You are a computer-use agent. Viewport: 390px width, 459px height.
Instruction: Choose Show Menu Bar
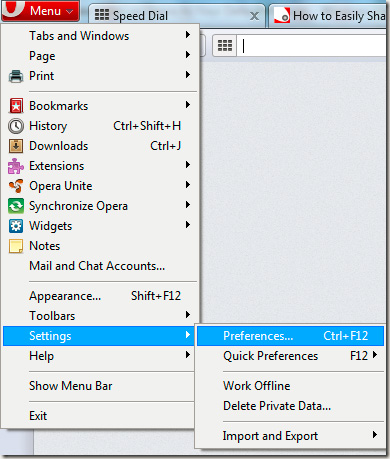(98, 386)
